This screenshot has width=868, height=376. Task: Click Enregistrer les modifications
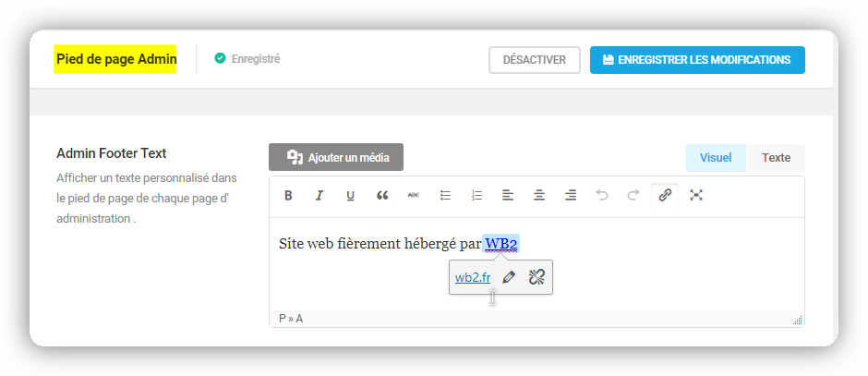(x=697, y=60)
